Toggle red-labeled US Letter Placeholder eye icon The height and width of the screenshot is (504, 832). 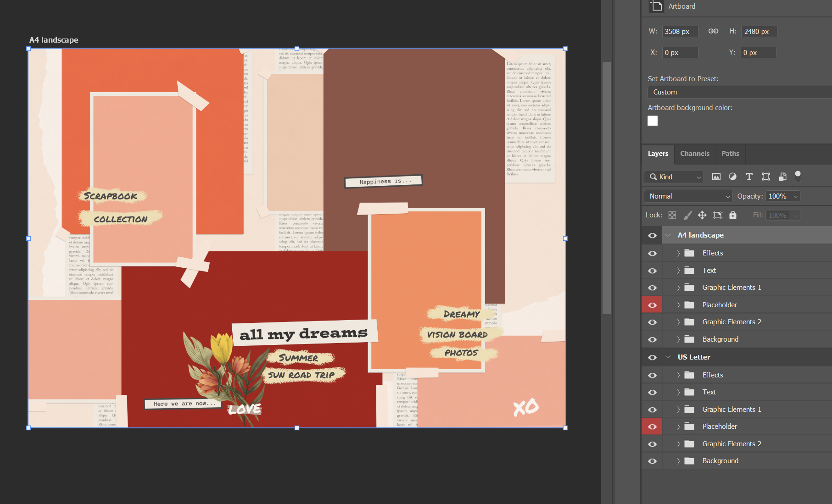point(652,426)
